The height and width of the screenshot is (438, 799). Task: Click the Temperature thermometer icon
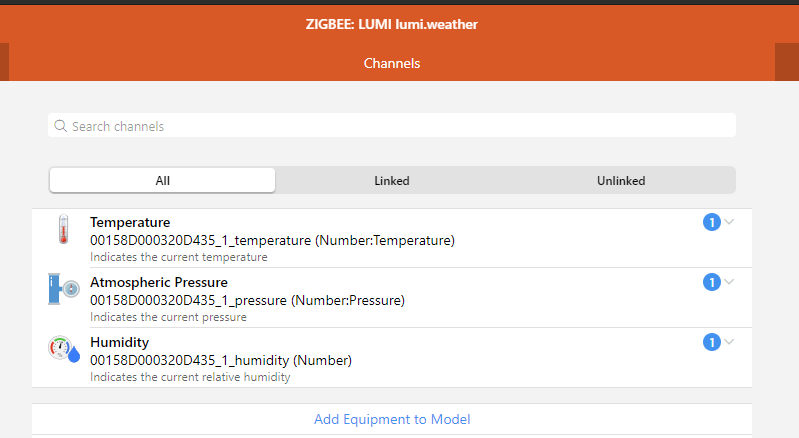[x=64, y=230]
